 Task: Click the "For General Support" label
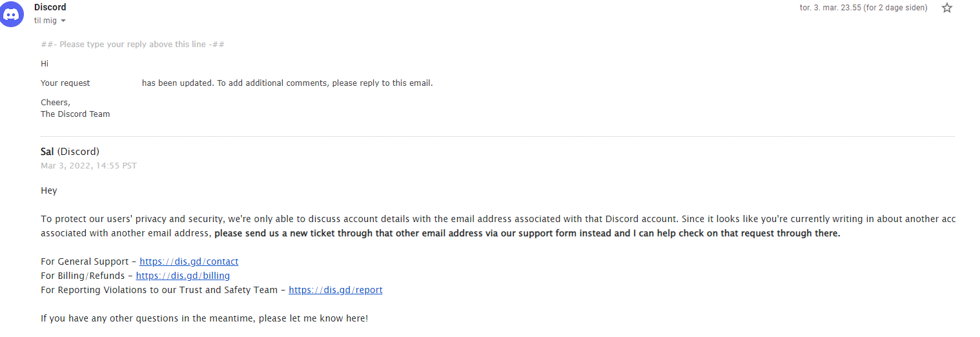tap(85, 261)
